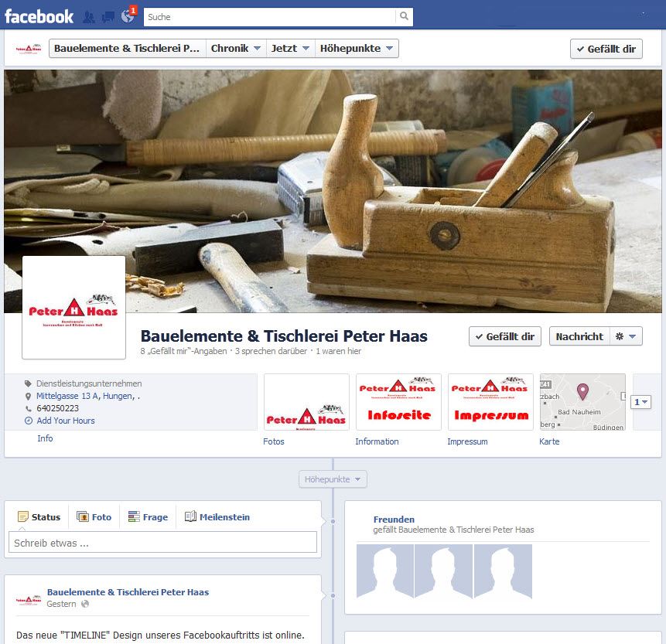Switch to the Status composer tab
Viewport: 666px width, 644px height.
coord(39,517)
